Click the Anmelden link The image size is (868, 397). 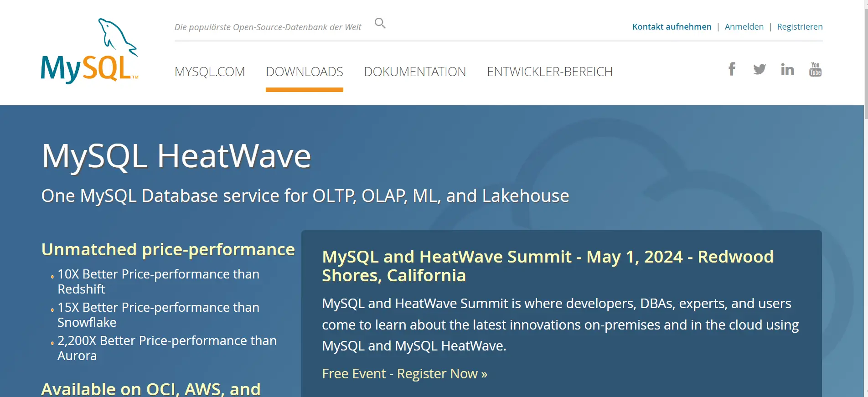tap(744, 26)
